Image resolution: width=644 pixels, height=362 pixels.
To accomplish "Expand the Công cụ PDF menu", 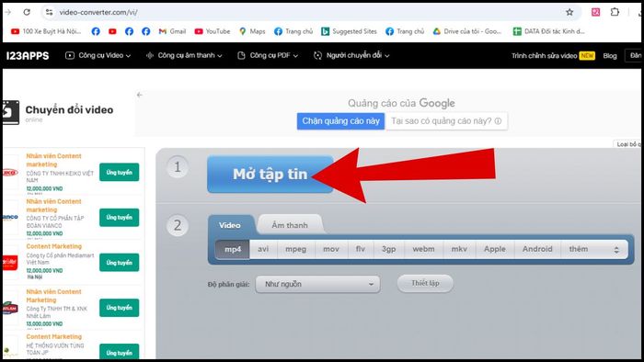I will (268, 55).
